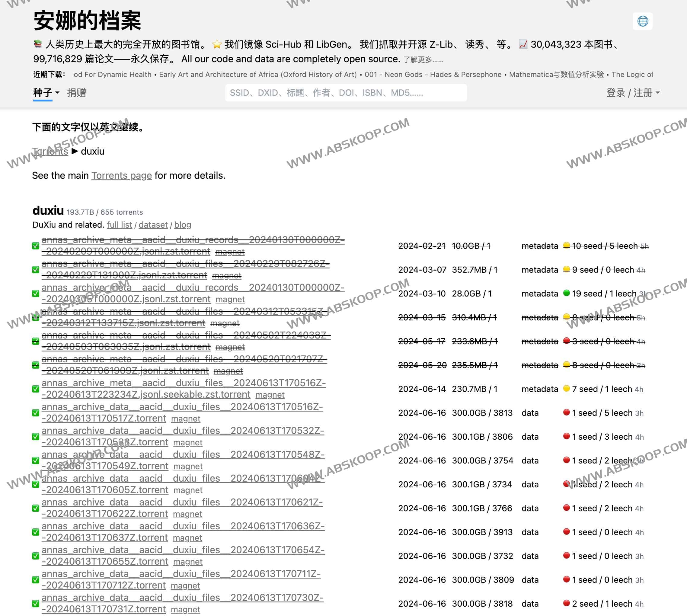This screenshot has width=687, height=616.
Task: Open the Torrents breadcrumb link above duxiu
Action: click(x=50, y=151)
